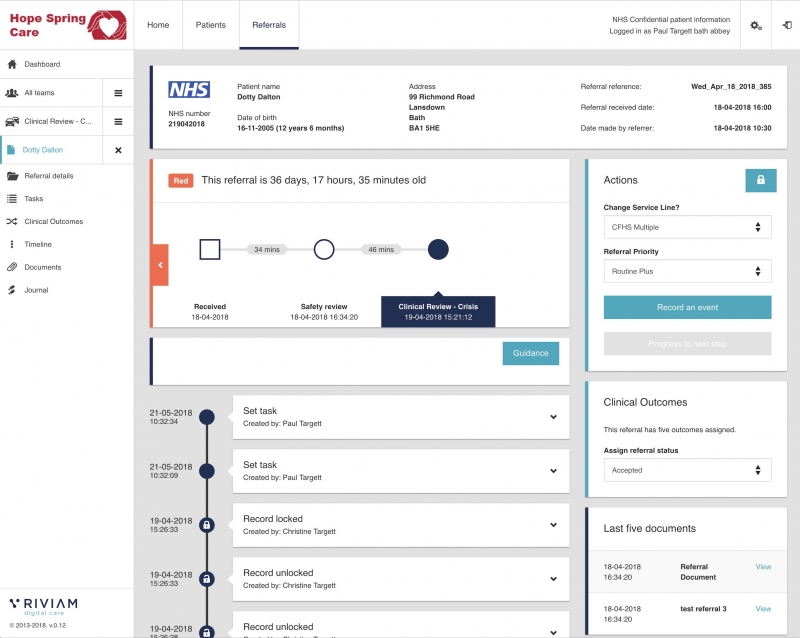This screenshot has width=800, height=638.
Task: Click the Safety review circle marker
Action: [324, 250]
